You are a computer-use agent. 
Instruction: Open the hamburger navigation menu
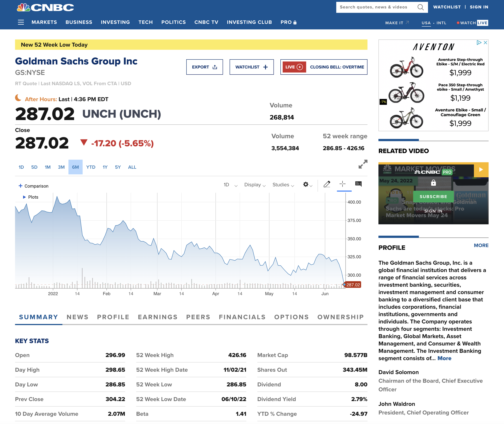(x=21, y=22)
